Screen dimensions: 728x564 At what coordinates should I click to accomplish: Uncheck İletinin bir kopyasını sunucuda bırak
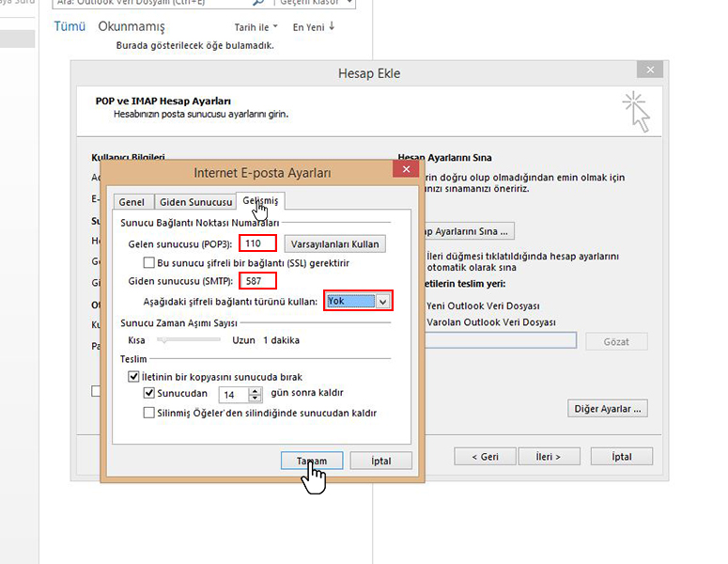pos(133,377)
